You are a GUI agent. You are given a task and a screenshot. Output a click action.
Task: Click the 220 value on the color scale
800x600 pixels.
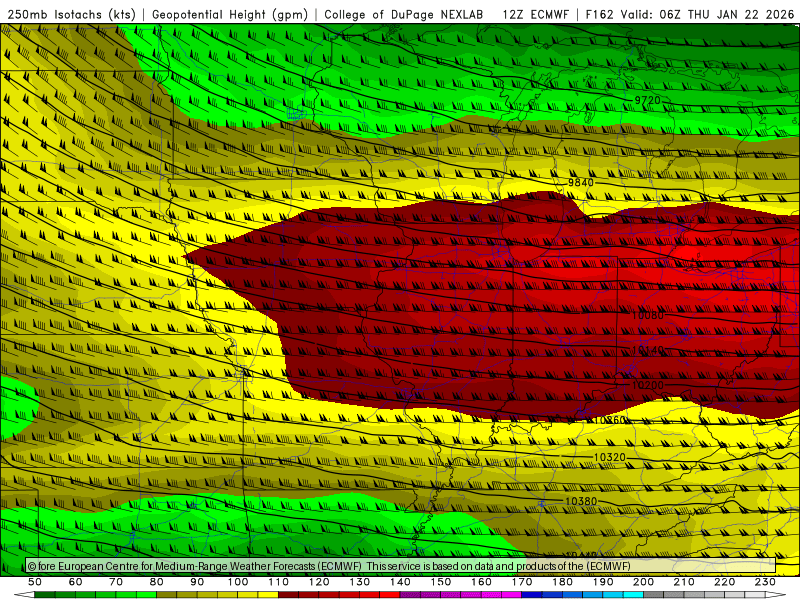pyautogui.click(x=725, y=582)
